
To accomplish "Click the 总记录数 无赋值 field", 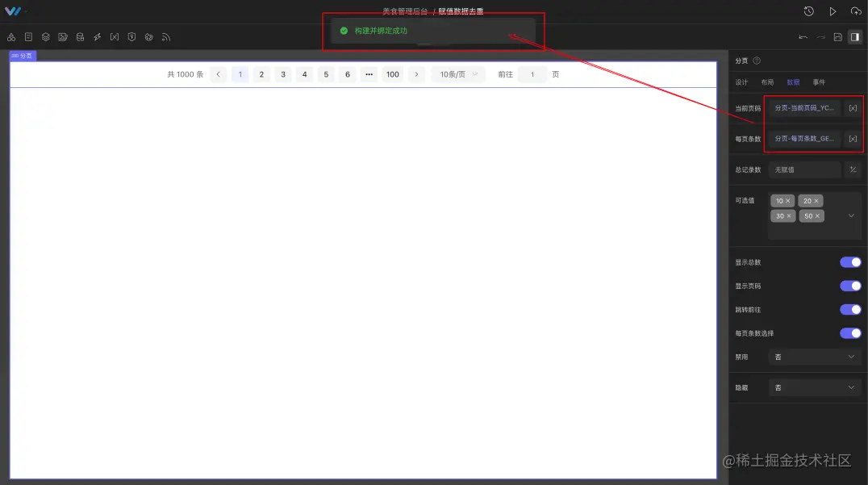I will pos(804,169).
